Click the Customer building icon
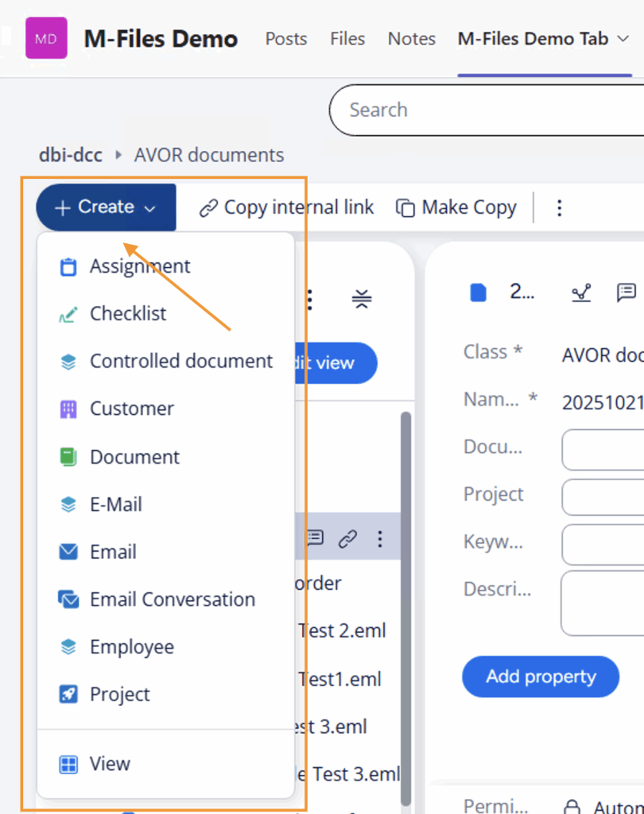Screen dimensions: 644x814 click(68, 409)
